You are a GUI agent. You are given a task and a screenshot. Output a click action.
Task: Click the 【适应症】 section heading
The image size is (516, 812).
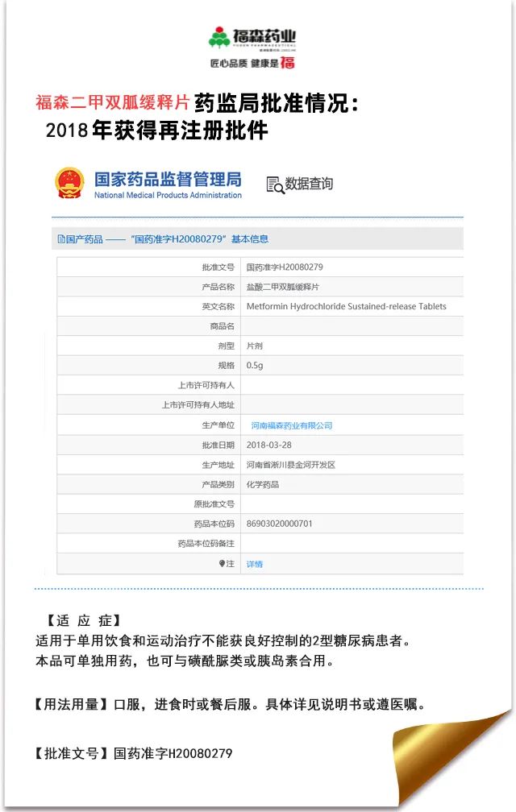(x=84, y=620)
